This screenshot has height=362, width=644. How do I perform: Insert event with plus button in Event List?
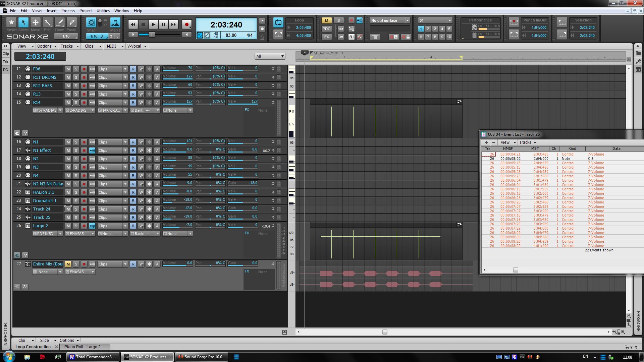click(486, 142)
